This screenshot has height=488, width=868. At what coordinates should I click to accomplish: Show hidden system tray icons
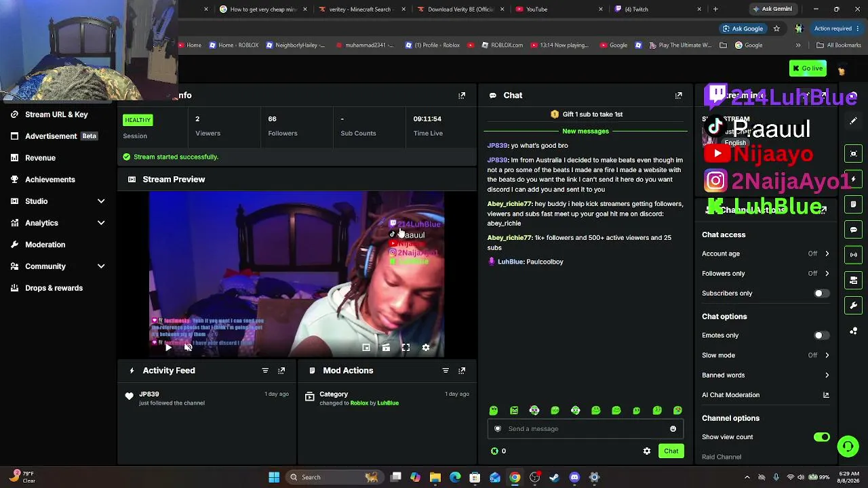pyautogui.click(x=747, y=477)
